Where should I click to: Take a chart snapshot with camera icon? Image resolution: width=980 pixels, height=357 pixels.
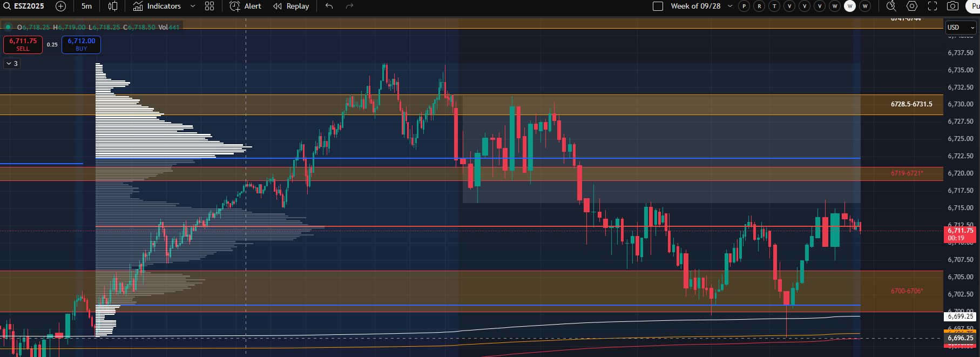[x=953, y=6]
